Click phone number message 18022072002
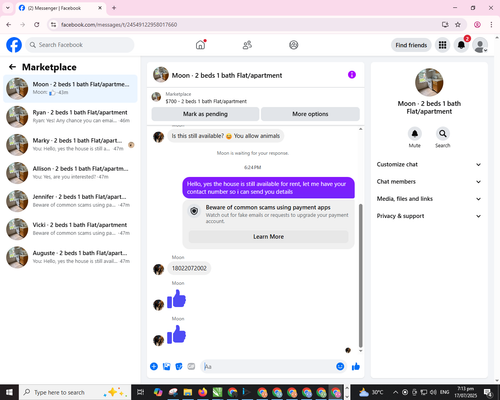This screenshot has height=400, width=500. click(189, 268)
